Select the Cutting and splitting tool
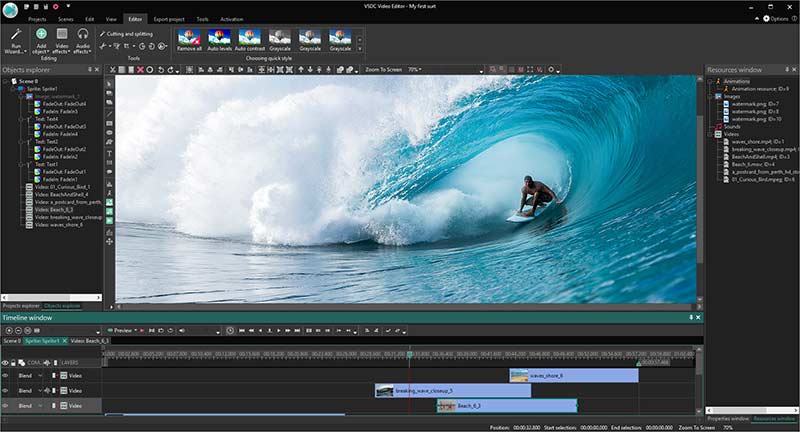800x432 pixels. (126, 34)
